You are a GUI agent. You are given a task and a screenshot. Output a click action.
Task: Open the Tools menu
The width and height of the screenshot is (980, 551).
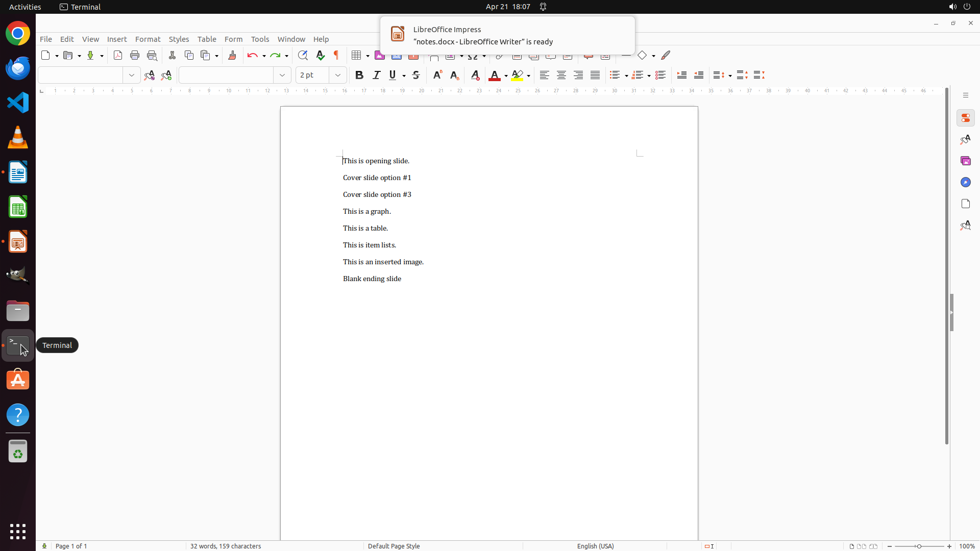[260, 39]
